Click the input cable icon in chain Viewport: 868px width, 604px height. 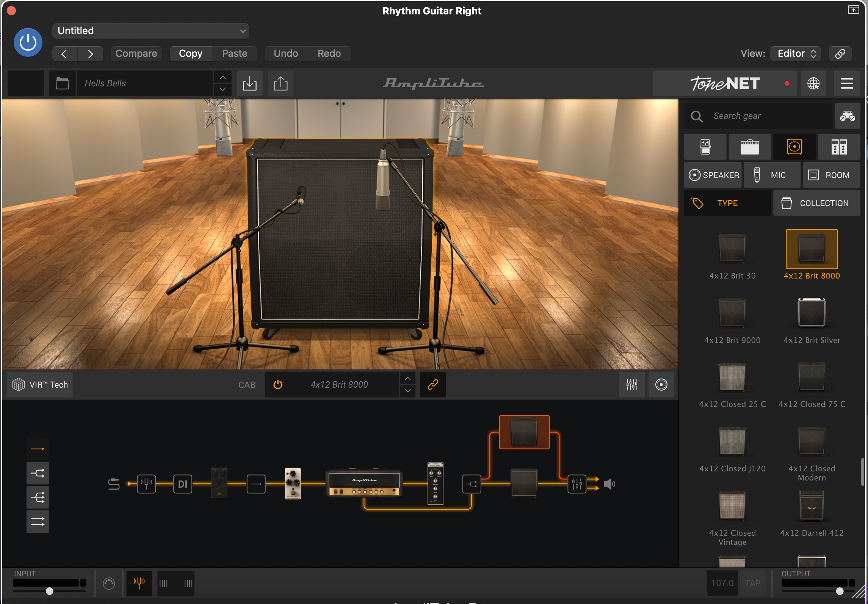pos(114,484)
